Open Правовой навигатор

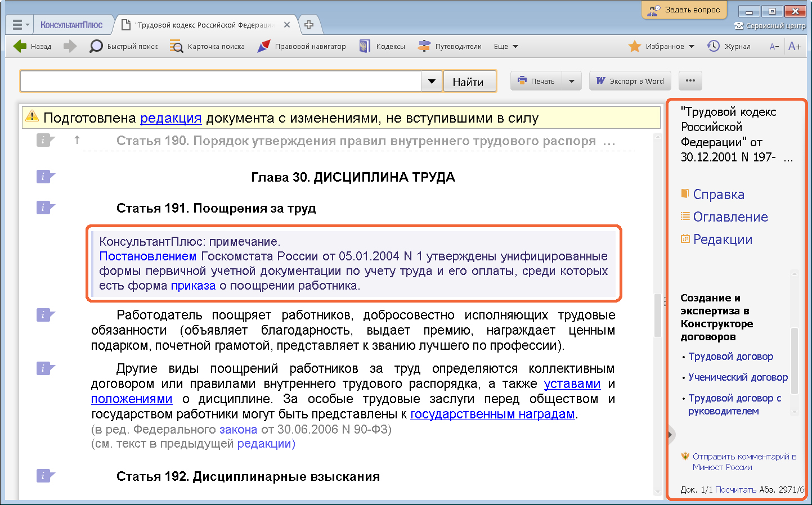coord(302,46)
